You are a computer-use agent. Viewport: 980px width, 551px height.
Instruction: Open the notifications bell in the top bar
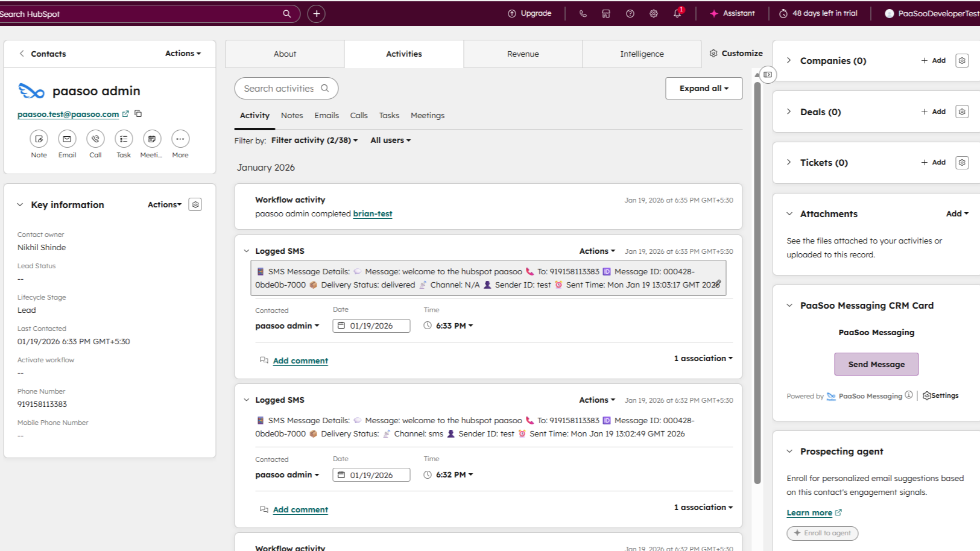coord(677,13)
